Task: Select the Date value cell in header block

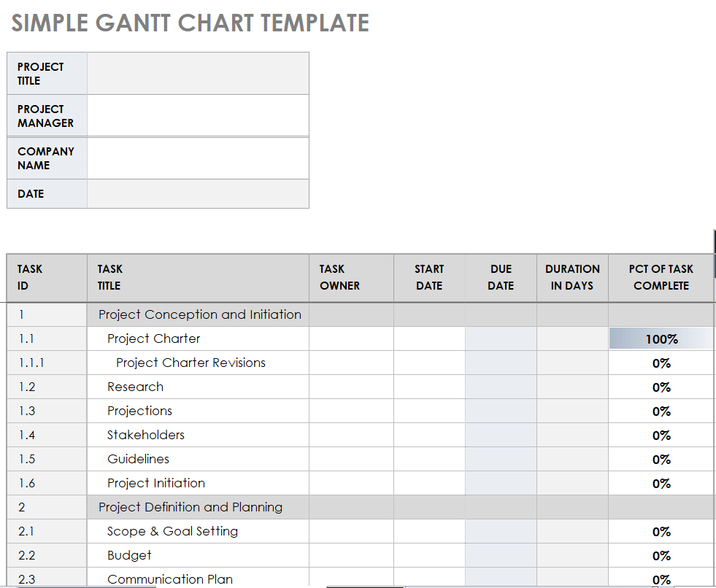Action: (197, 194)
